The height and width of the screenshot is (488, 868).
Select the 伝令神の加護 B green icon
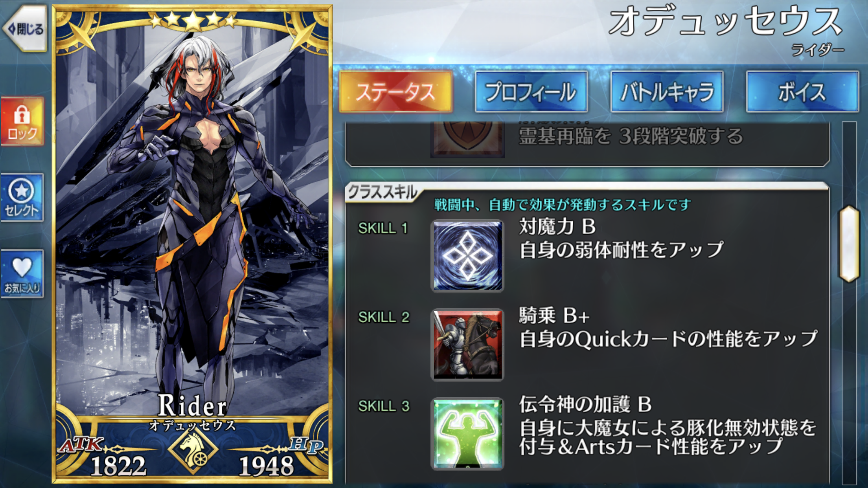[467, 433]
